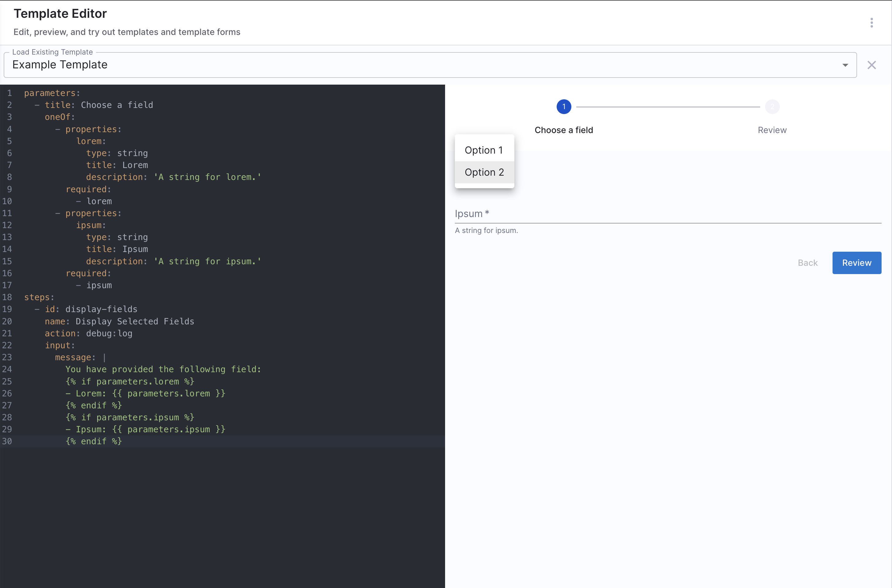The width and height of the screenshot is (892, 588).
Task: Clear the loaded template with X icon
Action: [871, 65]
